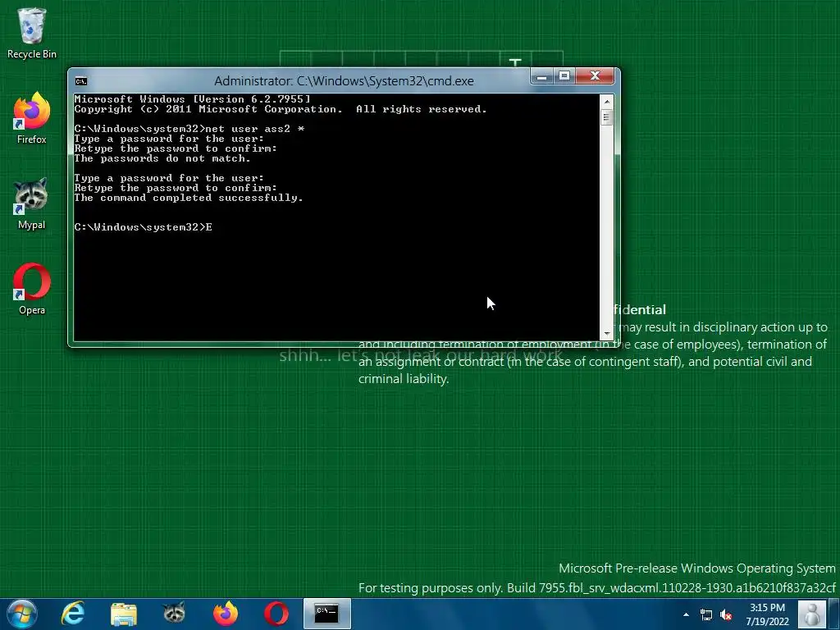The height and width of the screenshot is (630, 840).
Task: Click the current prompt line ending in E
Action: [x=143, y=227]
